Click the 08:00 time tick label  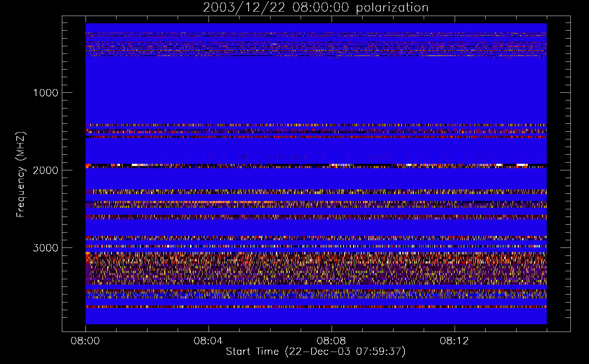click(86, 341)
